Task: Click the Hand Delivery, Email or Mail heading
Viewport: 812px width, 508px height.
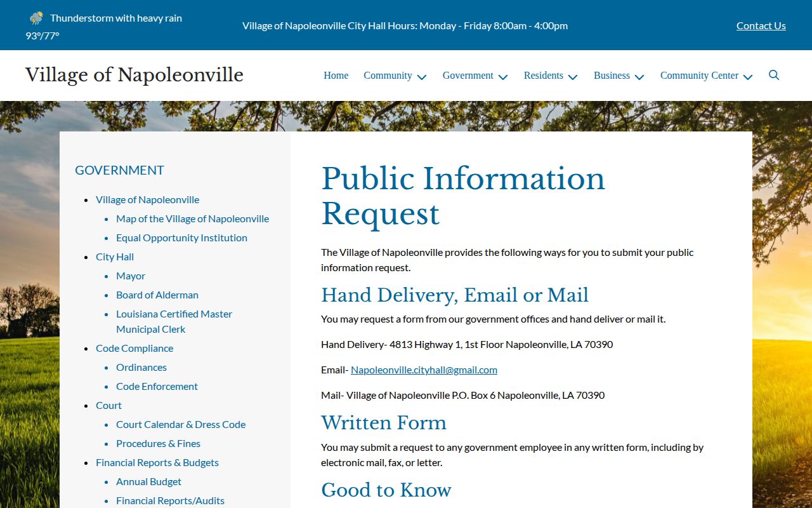Action: 455,295
